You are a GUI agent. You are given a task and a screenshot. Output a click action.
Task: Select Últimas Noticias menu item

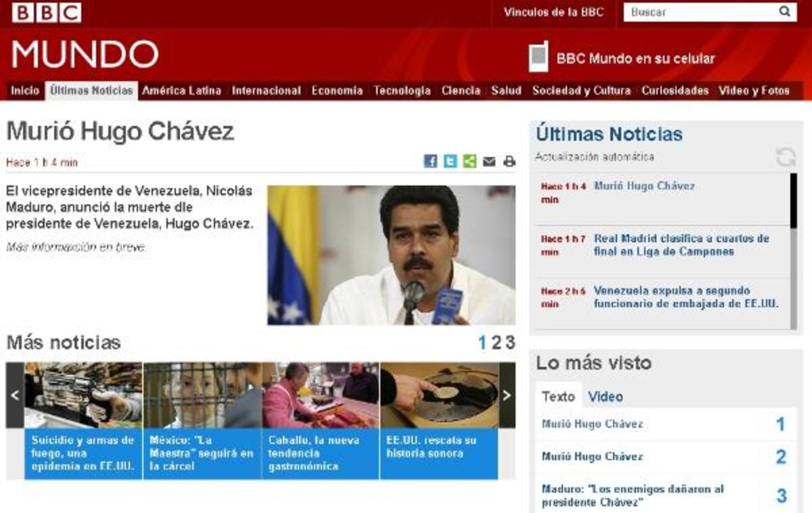click(91, 91)
